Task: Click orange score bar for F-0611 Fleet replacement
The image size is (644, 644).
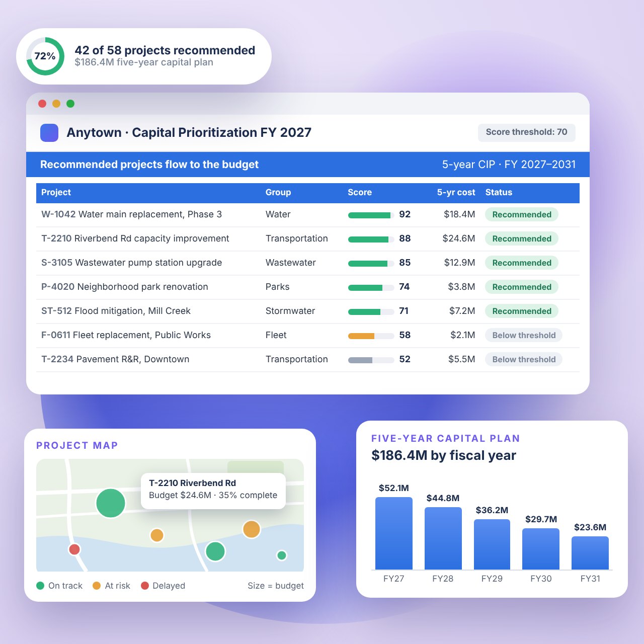Action: tap(371, 336)
